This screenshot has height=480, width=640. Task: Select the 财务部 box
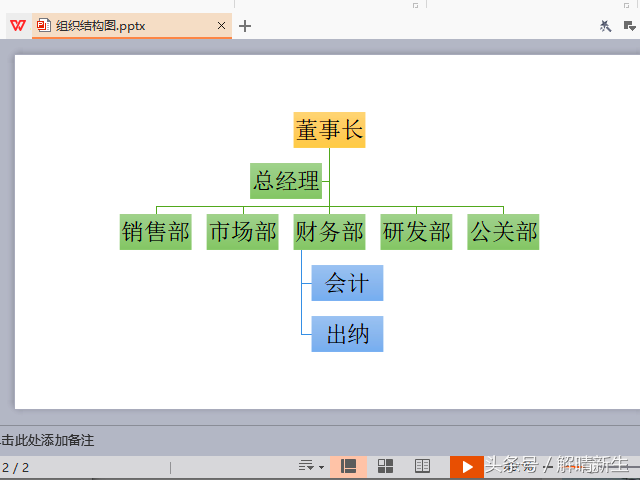click(x=329, y=232)
